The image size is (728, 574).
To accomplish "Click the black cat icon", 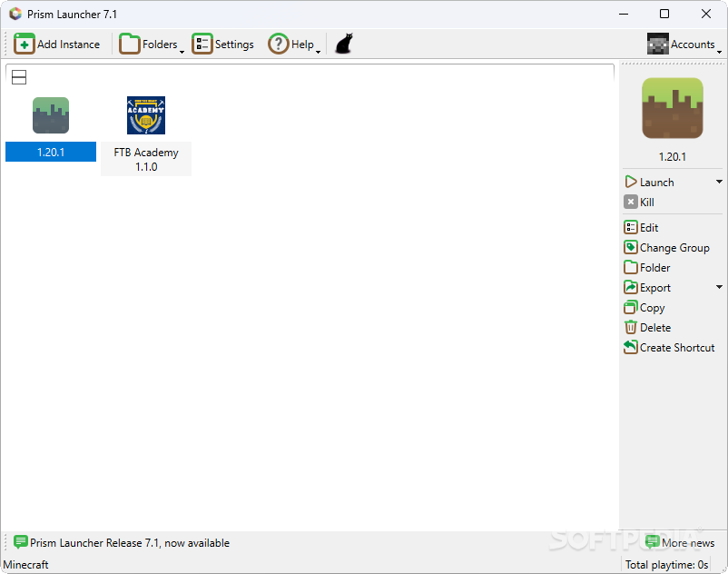I will coord(344,44).
